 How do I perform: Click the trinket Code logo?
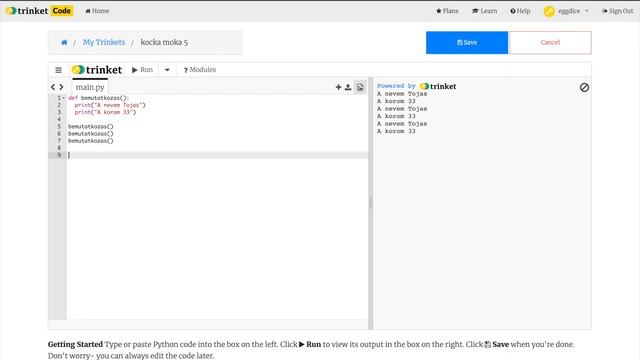coord(39,11)
